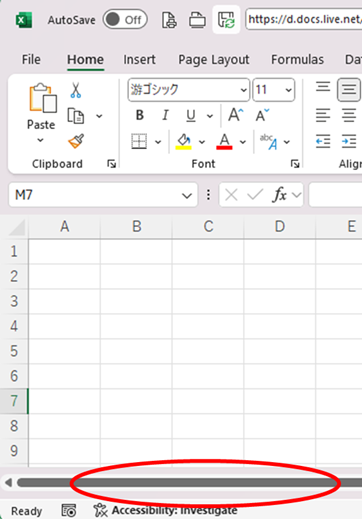Click the document URL address field
The width and height of the screenshot is (362, 519).
click(x=303, y=19)
